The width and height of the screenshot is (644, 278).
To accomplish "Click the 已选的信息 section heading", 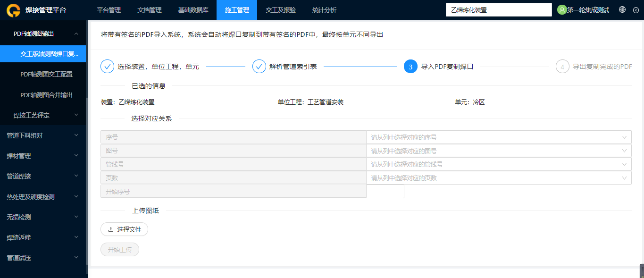I will click(x=149, y=86).
